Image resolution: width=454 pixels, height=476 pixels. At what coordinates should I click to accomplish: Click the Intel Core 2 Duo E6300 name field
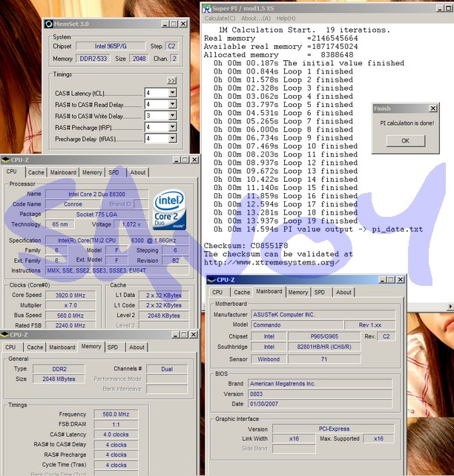click(96, 195)
